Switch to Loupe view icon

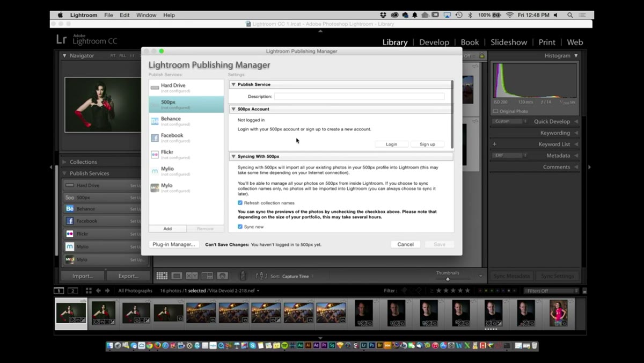[x=177, y=276]
